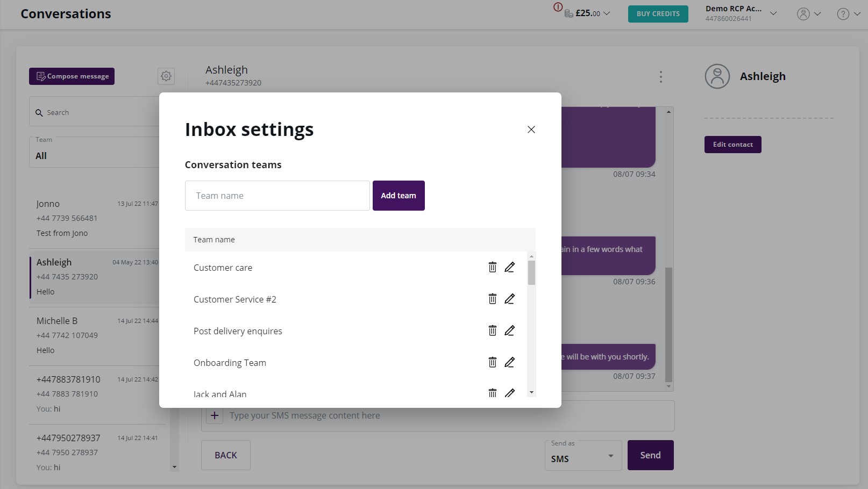Click the low balance warning icon
The image size is (868, 489).
click(558, 7)
